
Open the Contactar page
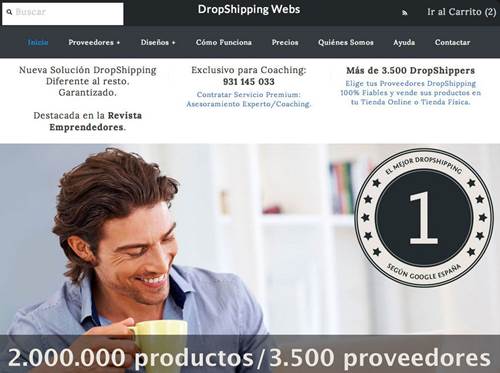click(452, 42)
